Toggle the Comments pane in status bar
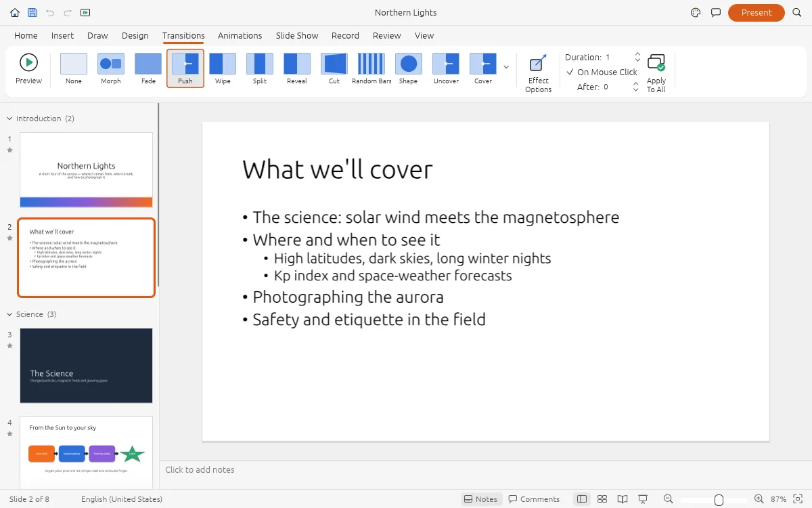This screenshot has height=508, width=812. point(535,499)
